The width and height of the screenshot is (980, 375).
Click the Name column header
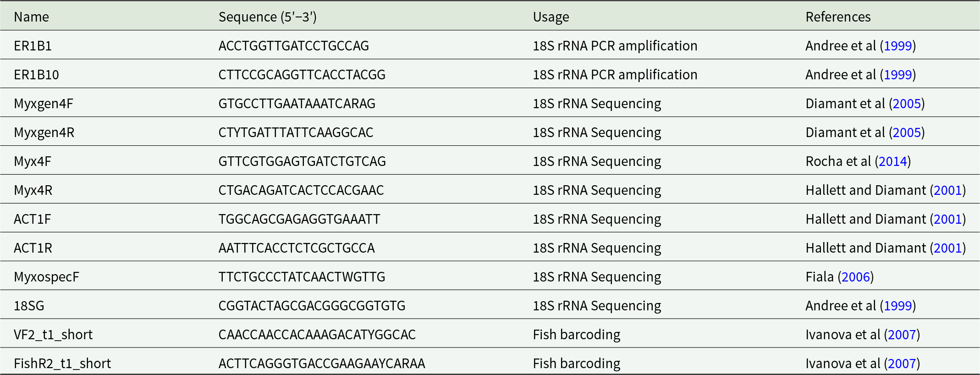click(x=31, y=17)
